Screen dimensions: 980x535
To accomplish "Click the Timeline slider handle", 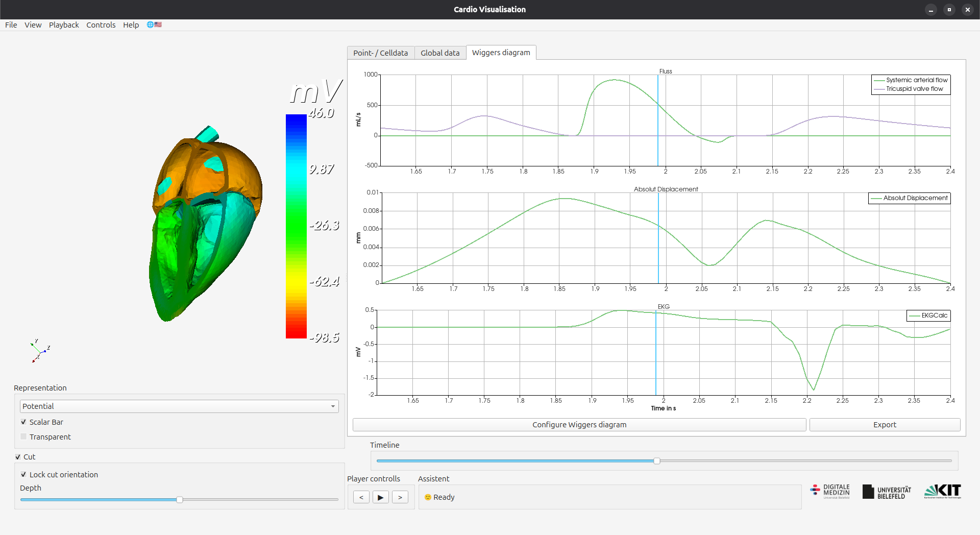I will (x=657, y=461).
